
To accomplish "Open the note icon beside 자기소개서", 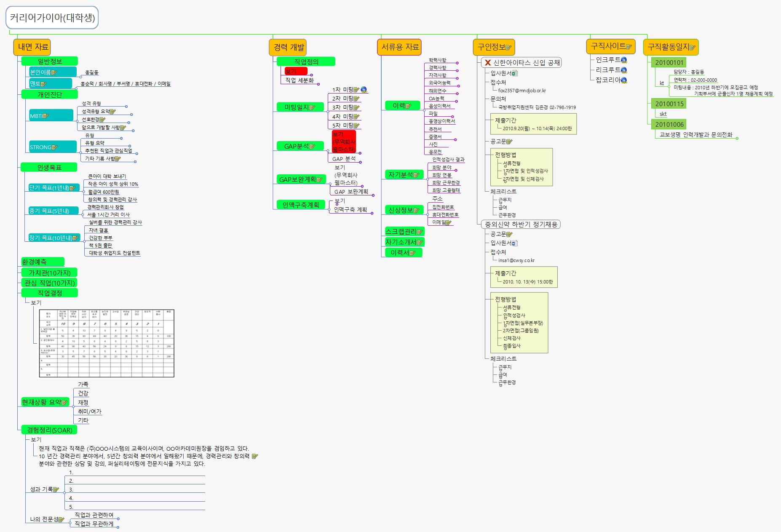I will [x=420, y=242].
